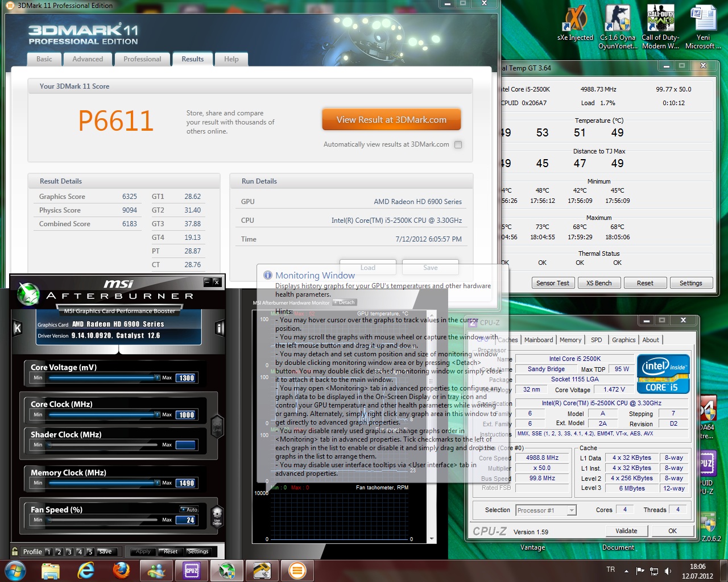Screen dimensions: 728x582
Task: Click Detach in Afterburner Hardware Monitor
Action: coord(344,302)
